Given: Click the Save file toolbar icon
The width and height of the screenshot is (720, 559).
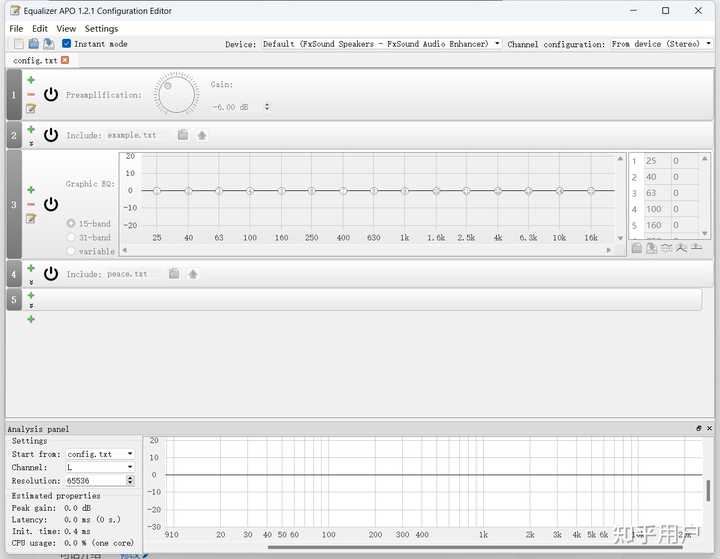Looking at the screenshot, I should coord(48,44).
